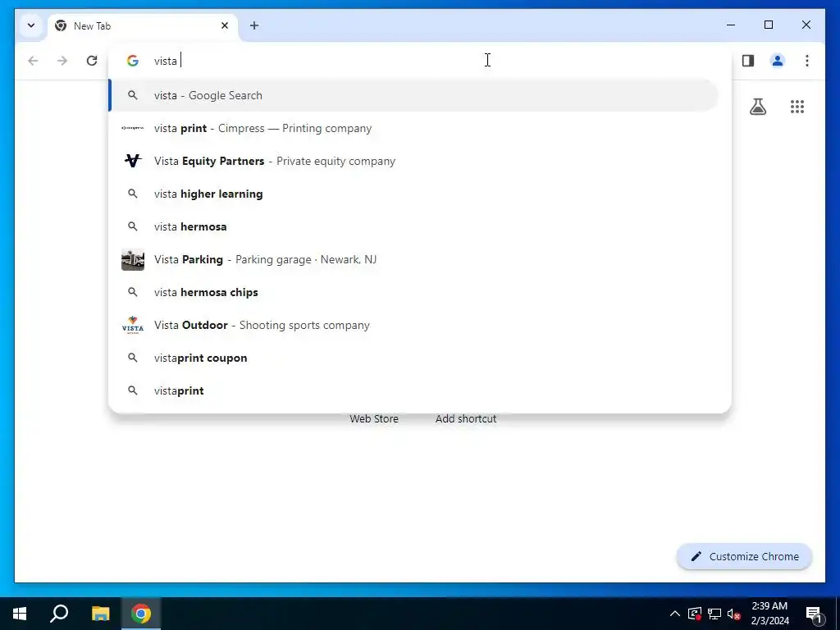
Task: Open the notification center icon
Action: click(x=814, y=614)
